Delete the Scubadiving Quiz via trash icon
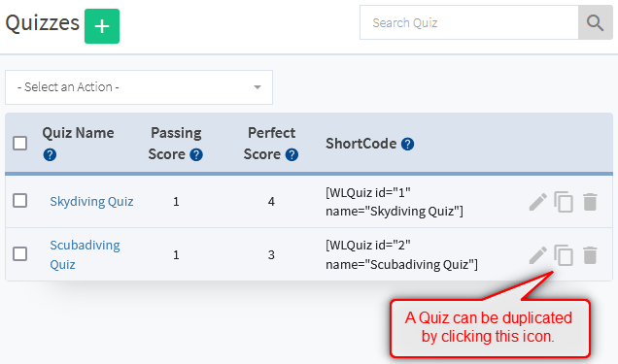This screenshot has height=364, width=618. click(x=590, y=255)
